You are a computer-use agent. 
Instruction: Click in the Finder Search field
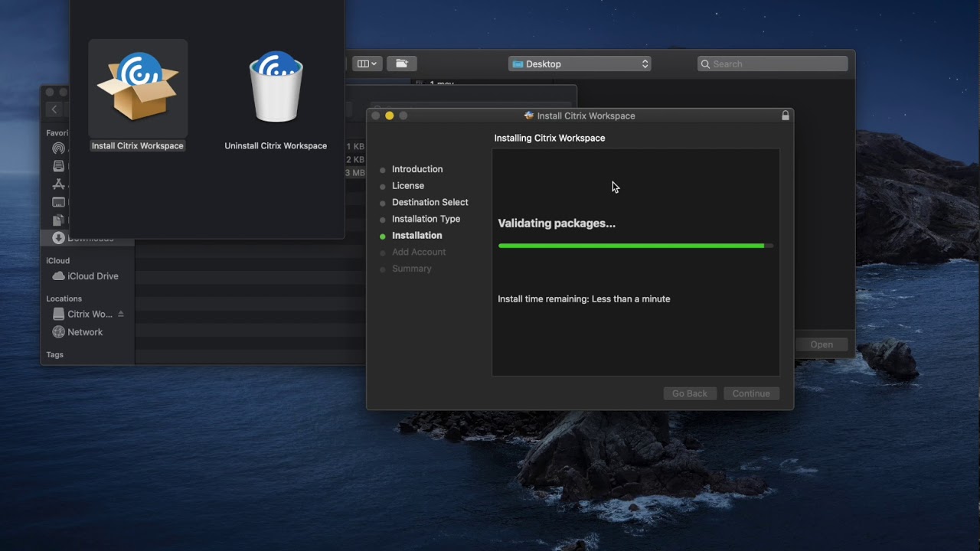coord(773,64)
